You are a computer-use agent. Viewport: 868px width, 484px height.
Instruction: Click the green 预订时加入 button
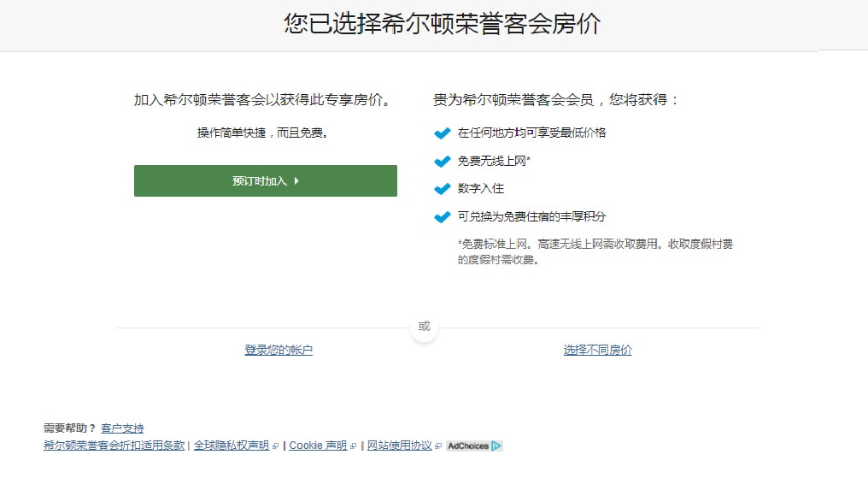coord(265,180)
